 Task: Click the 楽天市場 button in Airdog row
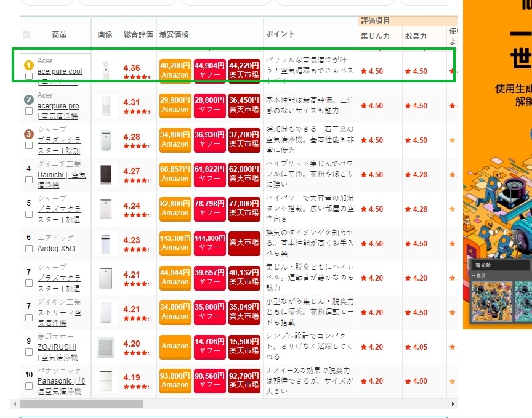244,243
